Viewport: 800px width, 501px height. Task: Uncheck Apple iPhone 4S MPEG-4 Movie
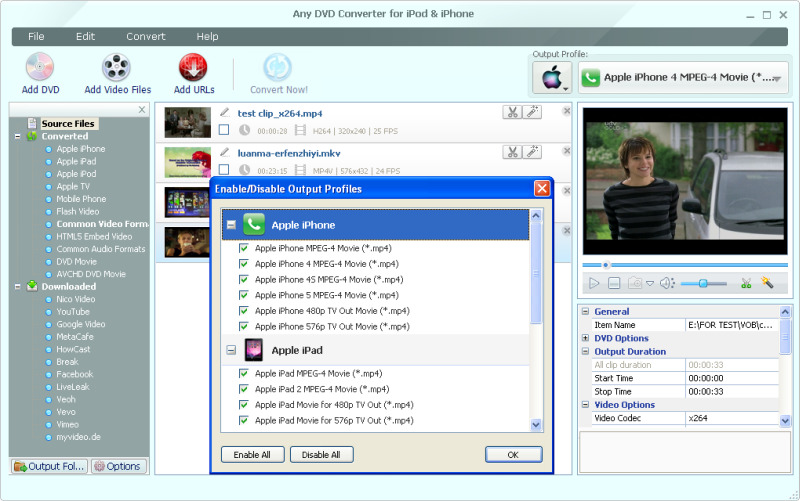click(243, 280)
